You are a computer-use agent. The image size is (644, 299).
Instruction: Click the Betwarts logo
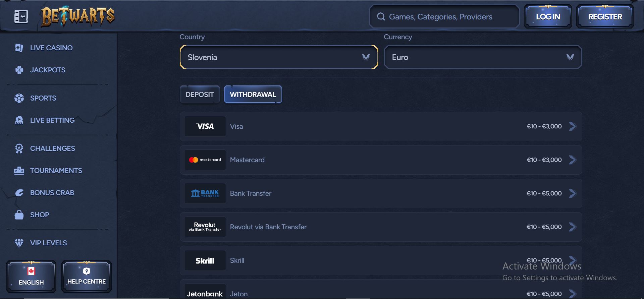77,16
